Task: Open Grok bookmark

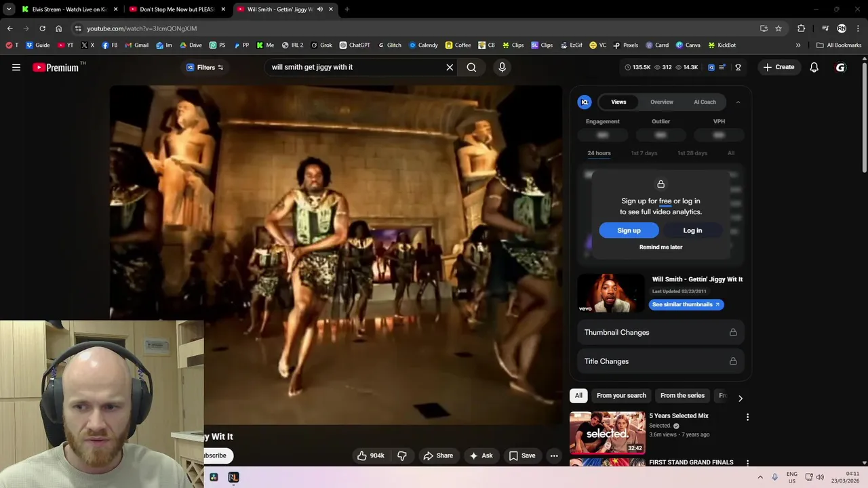Action: (x=321, y=45)
